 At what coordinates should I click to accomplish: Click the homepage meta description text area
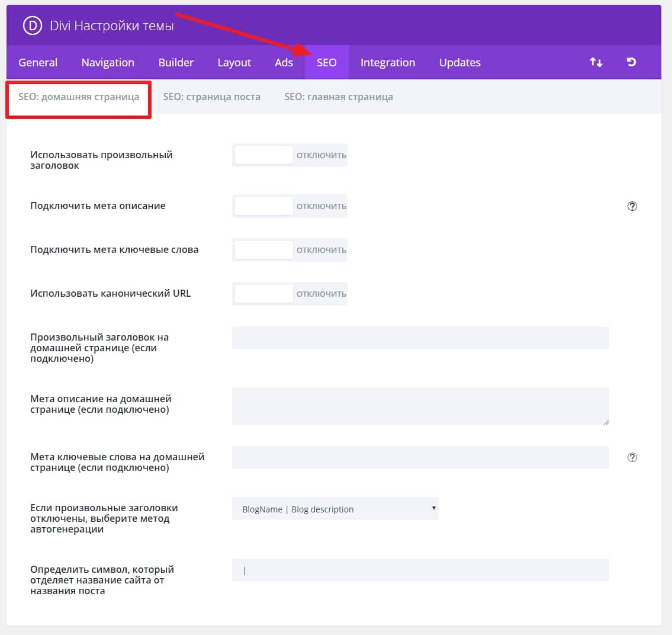click(420, 406)
